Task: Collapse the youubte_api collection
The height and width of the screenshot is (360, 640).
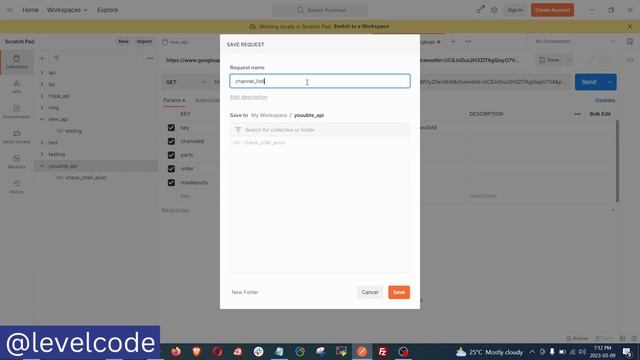Action: tap(42, 166)
